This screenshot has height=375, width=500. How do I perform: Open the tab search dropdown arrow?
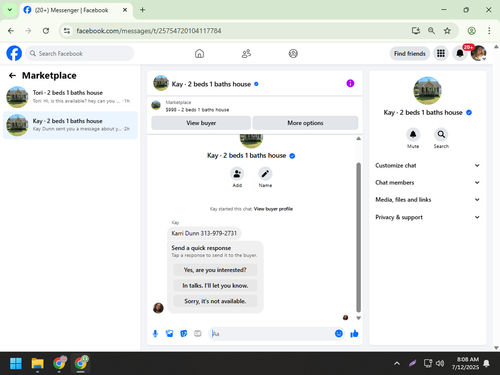[10, 10]
